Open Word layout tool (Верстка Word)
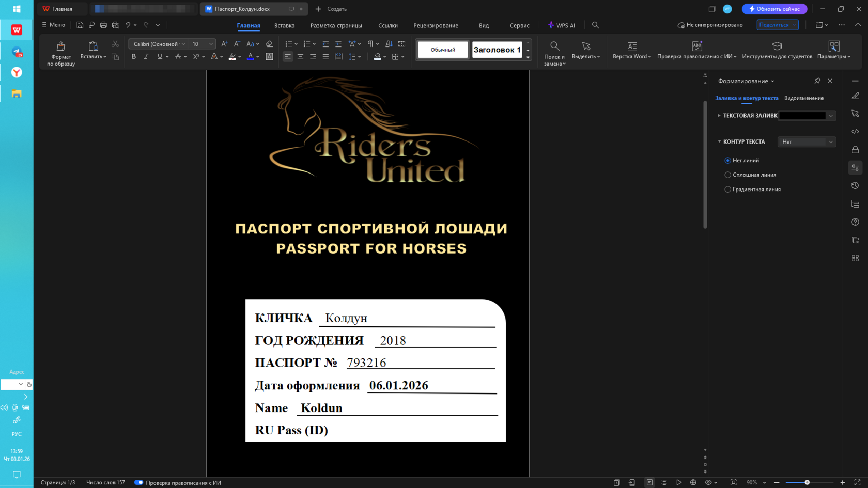 click(632, 50)
